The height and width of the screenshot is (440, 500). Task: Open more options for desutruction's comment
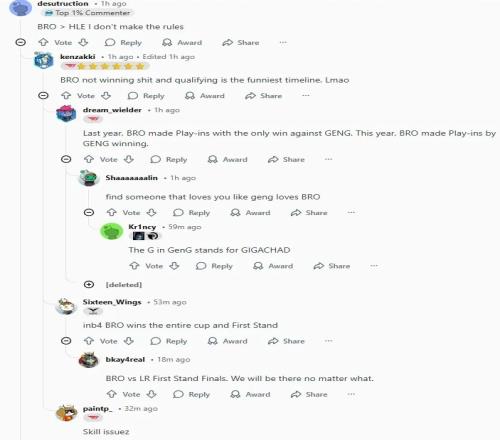(283, 42)
